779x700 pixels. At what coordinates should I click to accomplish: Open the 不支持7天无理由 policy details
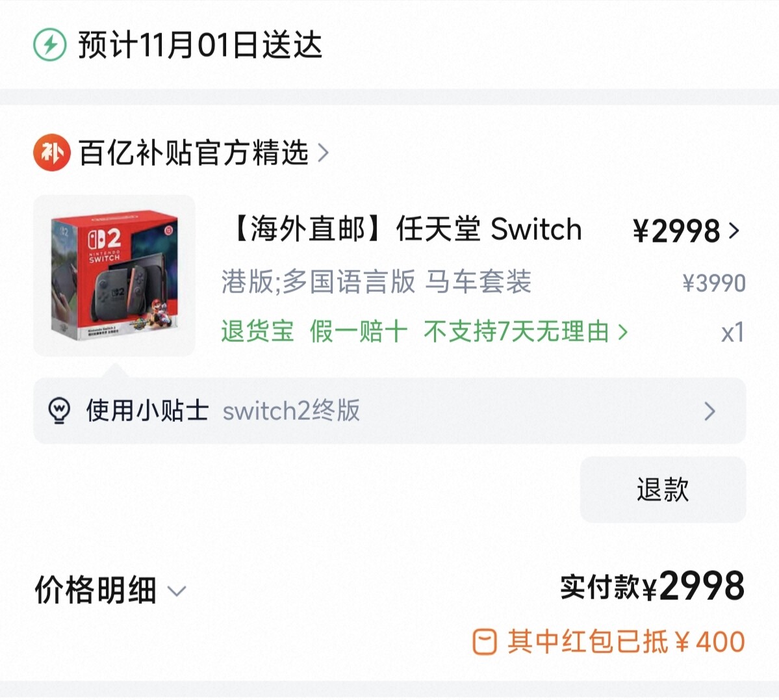(526, 331)
